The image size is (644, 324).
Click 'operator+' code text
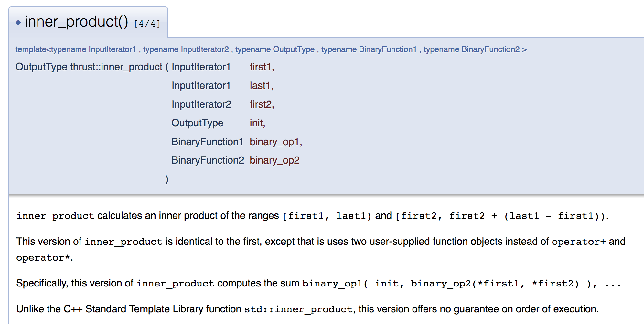click(x=579, y=242)
